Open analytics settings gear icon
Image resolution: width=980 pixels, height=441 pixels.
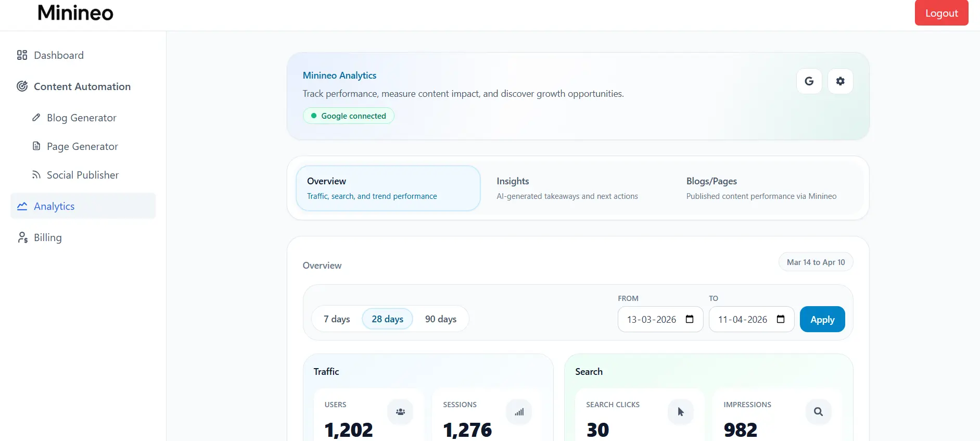point(840,81)
